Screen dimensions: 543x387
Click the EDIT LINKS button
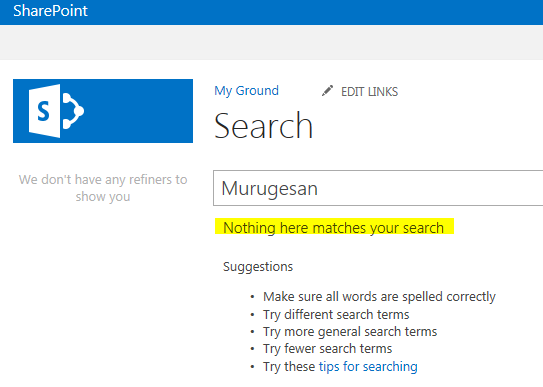pyautogui.click(x=370, y=92)
